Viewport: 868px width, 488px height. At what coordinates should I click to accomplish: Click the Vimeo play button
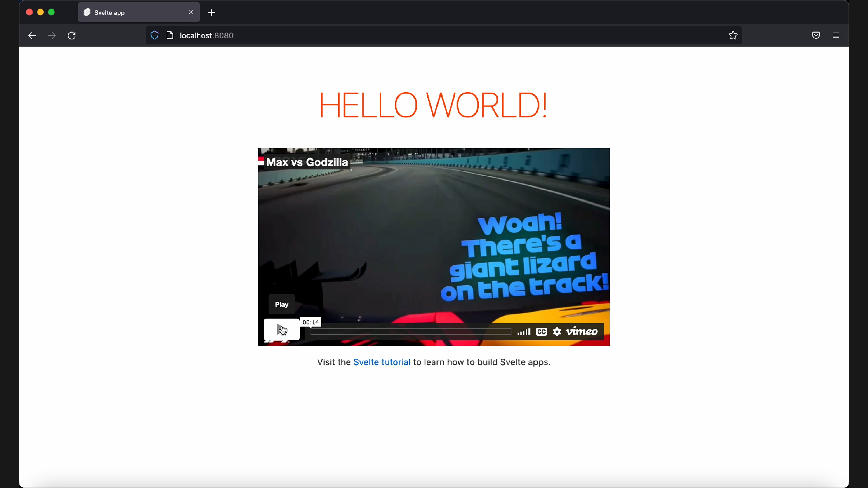pyautogui.click(x=281, y=329)
